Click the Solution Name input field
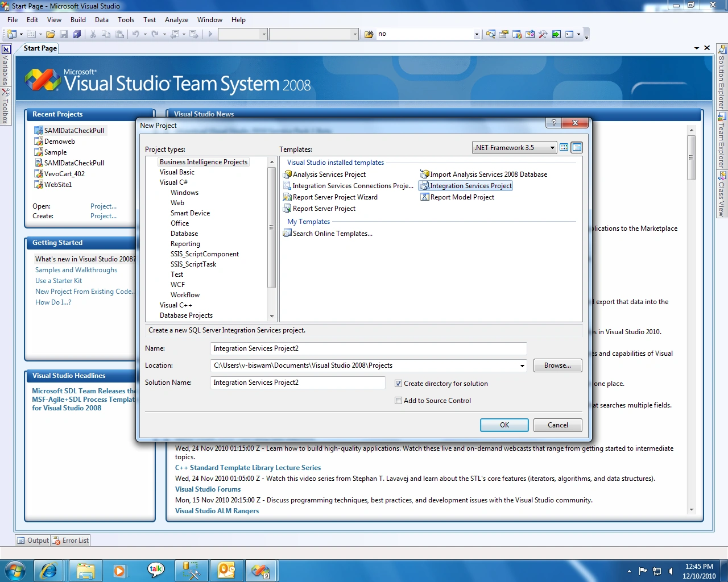Screen dimensions: 728x582 pos(298,383)
